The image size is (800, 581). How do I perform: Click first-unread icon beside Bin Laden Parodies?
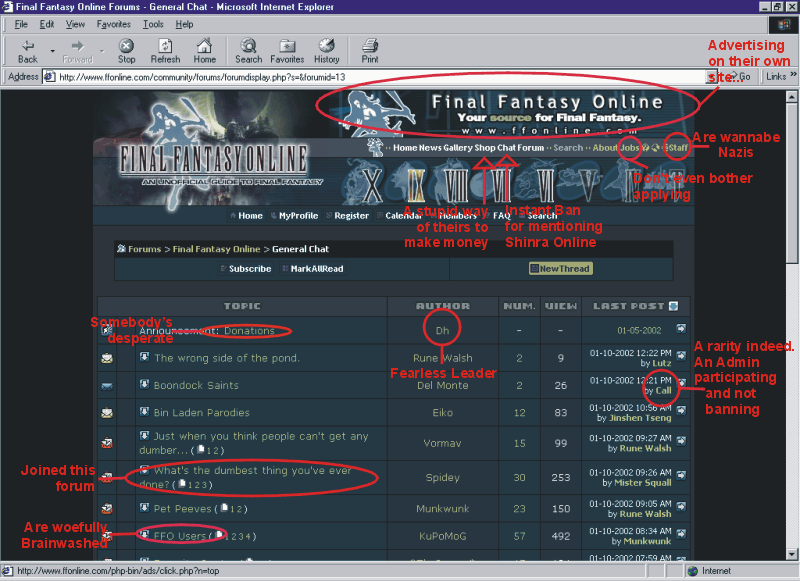pos(145,411)
